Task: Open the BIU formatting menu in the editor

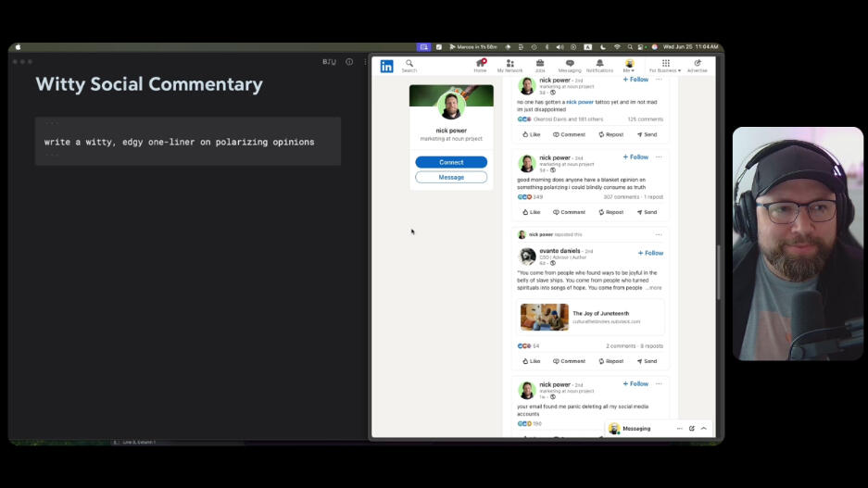Action: 329,62
